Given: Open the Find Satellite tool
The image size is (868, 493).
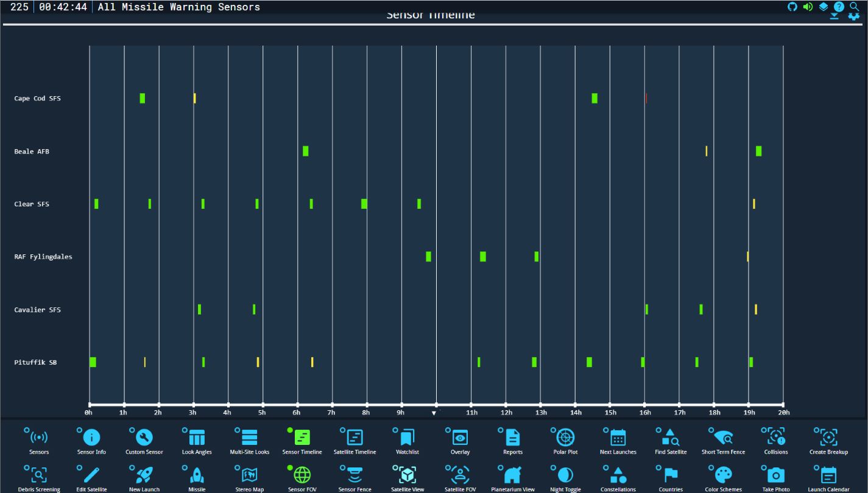Looking at the screenshot, I should tap(671, 437).
